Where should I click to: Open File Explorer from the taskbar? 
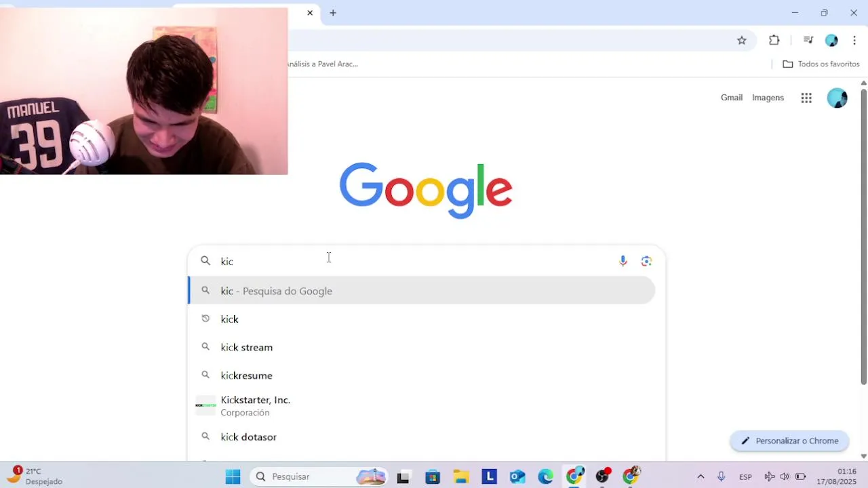coord(461,476)
